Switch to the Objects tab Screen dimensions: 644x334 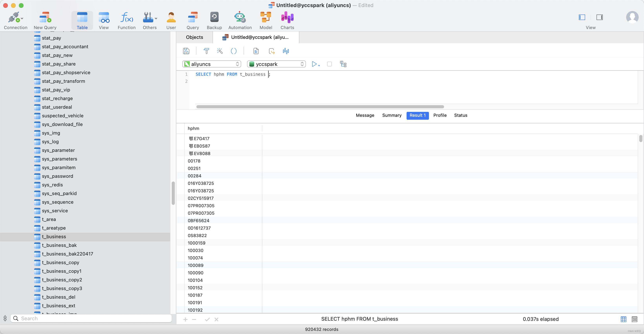click(194, 37)
